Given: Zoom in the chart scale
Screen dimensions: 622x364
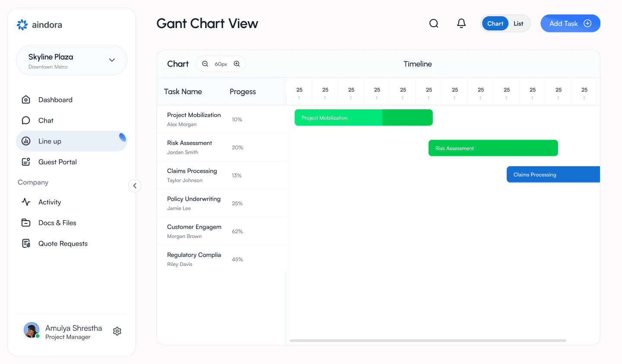Looking at the screenshot, I should (x=237, y=64).
